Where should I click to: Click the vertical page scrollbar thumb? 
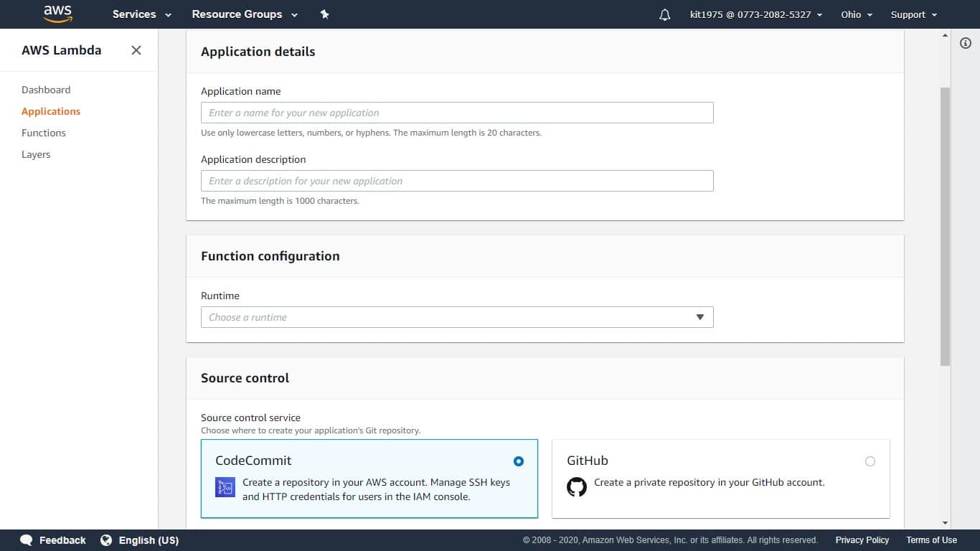tap(945, 226)
